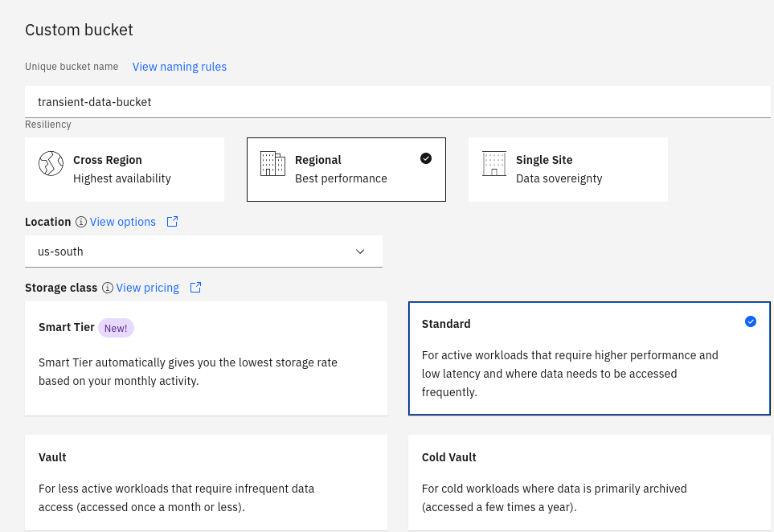Open the View naming rules link
Viewport: 774px width, 532px height.
tap(179, 67)
